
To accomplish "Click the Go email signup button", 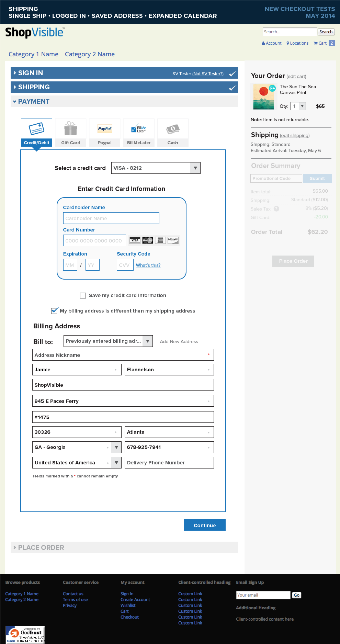I will (x=297, y=595).
